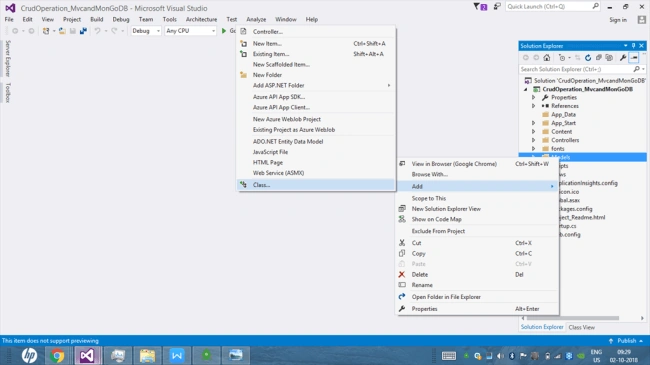Expand the Controllers folder node
Screen dimensions: 650x365
click(534, 140)
